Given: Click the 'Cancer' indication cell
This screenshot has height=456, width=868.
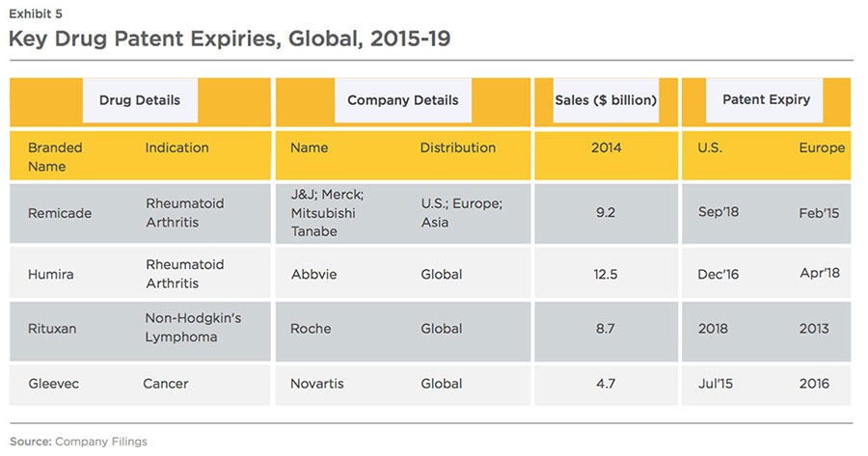Looking at the screenshot, I should [166, 384].
